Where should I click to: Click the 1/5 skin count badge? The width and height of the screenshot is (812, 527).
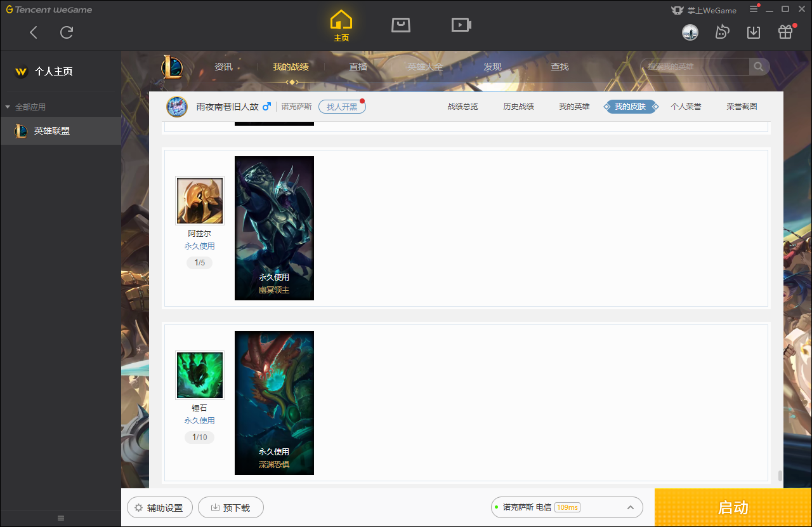(200, 263)
